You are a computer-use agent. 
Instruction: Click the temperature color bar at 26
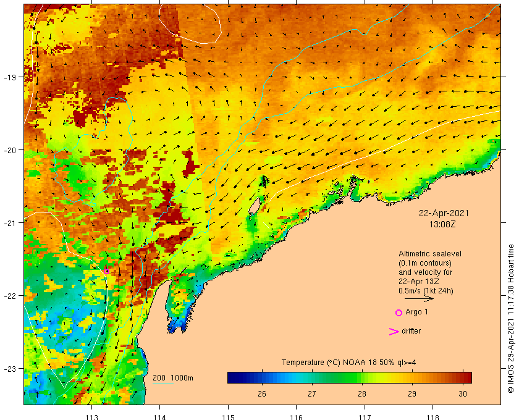[262, 377]
